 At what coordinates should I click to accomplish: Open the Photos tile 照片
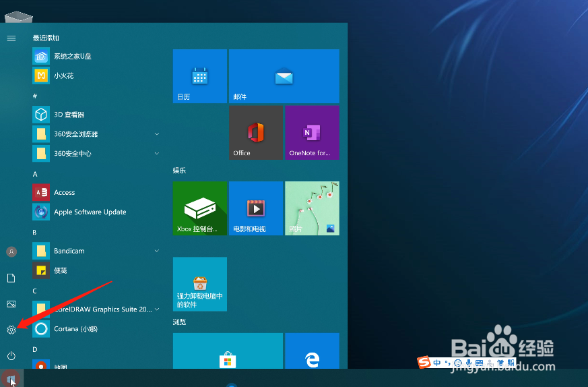pos(312,208)
